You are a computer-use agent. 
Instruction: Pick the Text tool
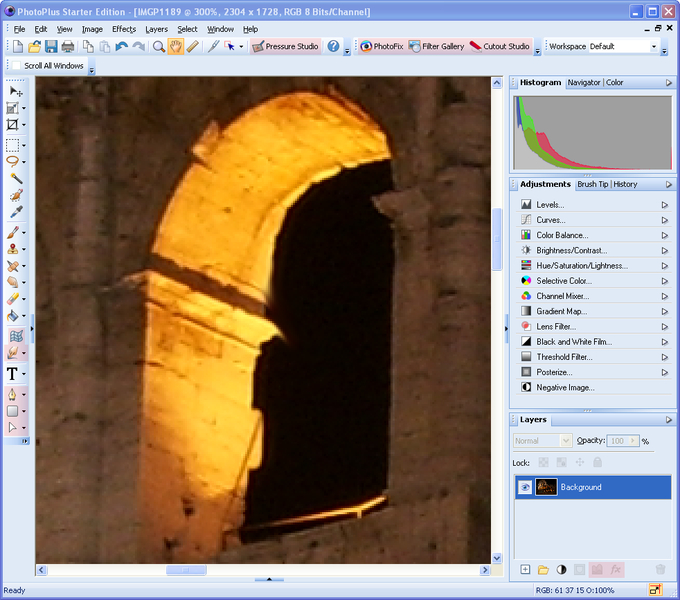[x=13, y=374]
